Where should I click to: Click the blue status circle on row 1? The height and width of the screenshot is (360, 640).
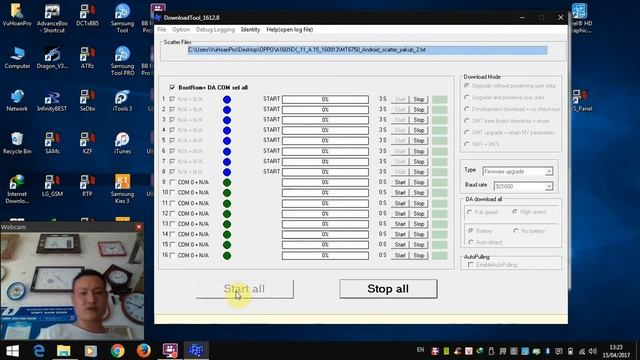click(227, 99)
